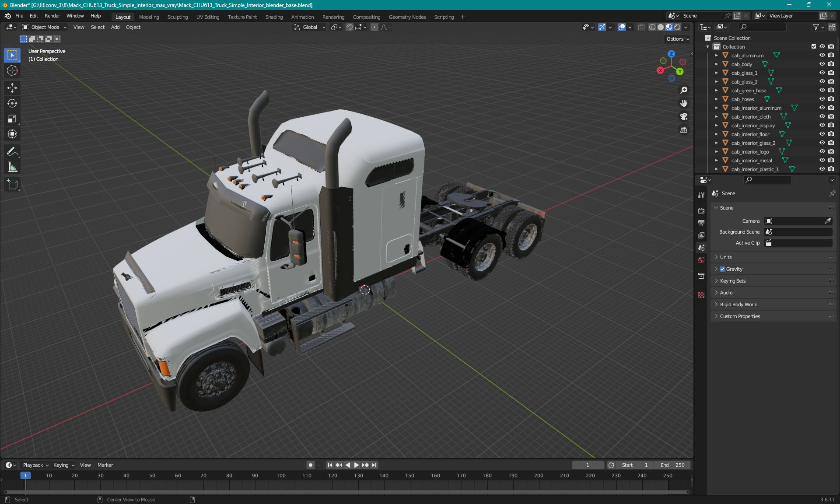Select the Scale tool
This screenshot has height=504, width=840.
click(x=12, y=119)
